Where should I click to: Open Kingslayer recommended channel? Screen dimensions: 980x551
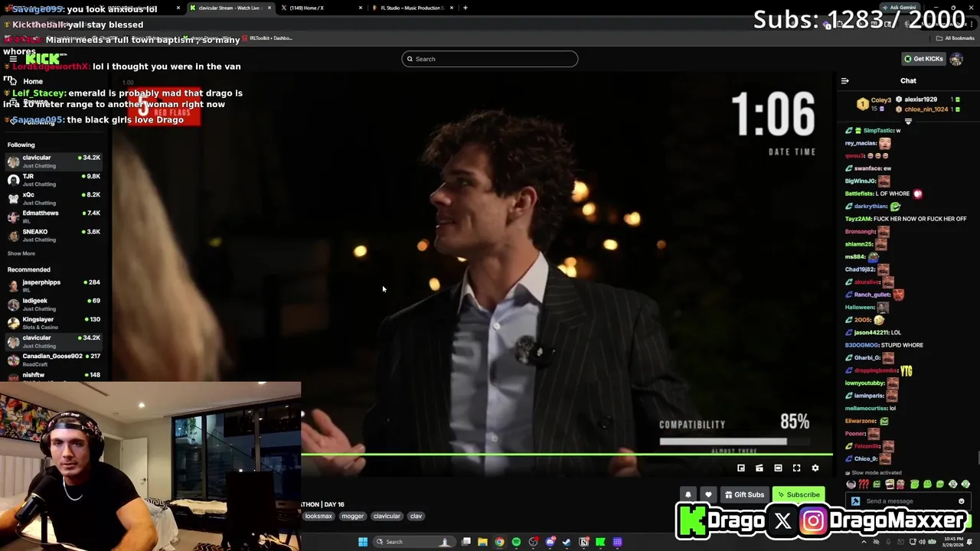click(x=54, y=322)
